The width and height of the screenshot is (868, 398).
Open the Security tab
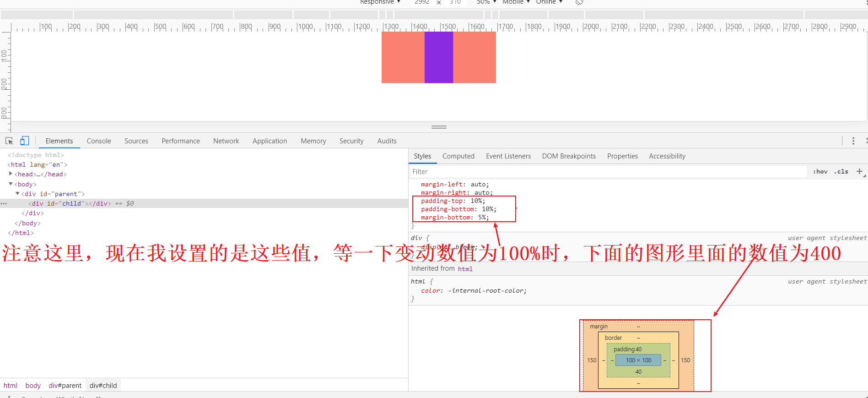tap(351, 141)
